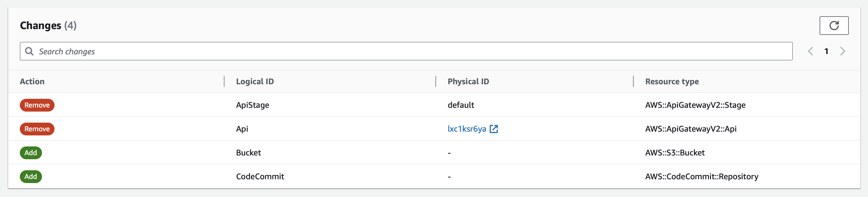
Task: Click the Changes (4) heading
Action: pos(48,25)
